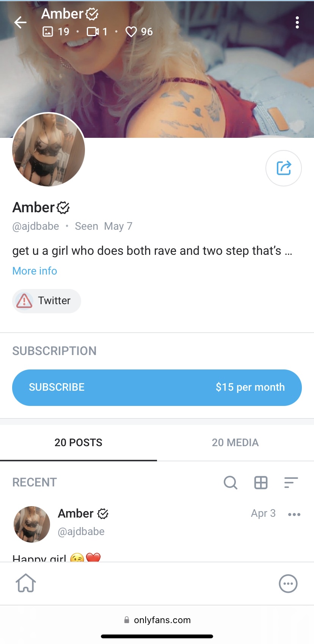Select the 20 POSTS tab
Screen dimensions: 314x644
pos(78,442)
